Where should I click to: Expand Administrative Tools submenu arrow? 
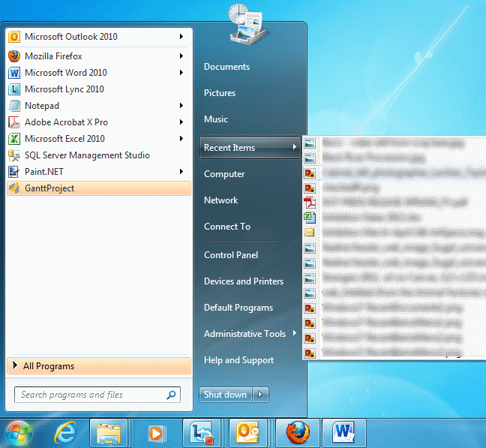pyautogui.click(x=295, y=333)
